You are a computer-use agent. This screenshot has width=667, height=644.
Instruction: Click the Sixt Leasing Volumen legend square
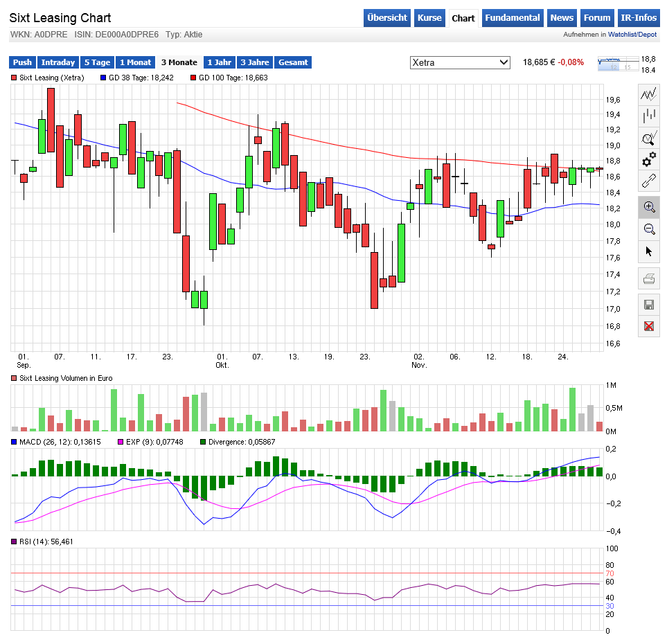pyautogui.click(x=14, y=378)
